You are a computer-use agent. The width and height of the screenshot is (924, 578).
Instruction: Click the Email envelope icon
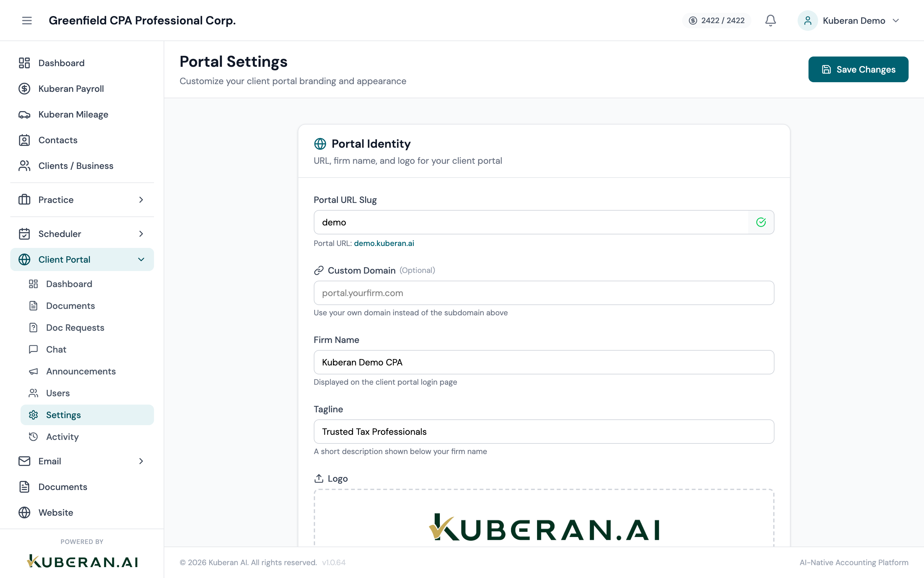tap(24, 461)
